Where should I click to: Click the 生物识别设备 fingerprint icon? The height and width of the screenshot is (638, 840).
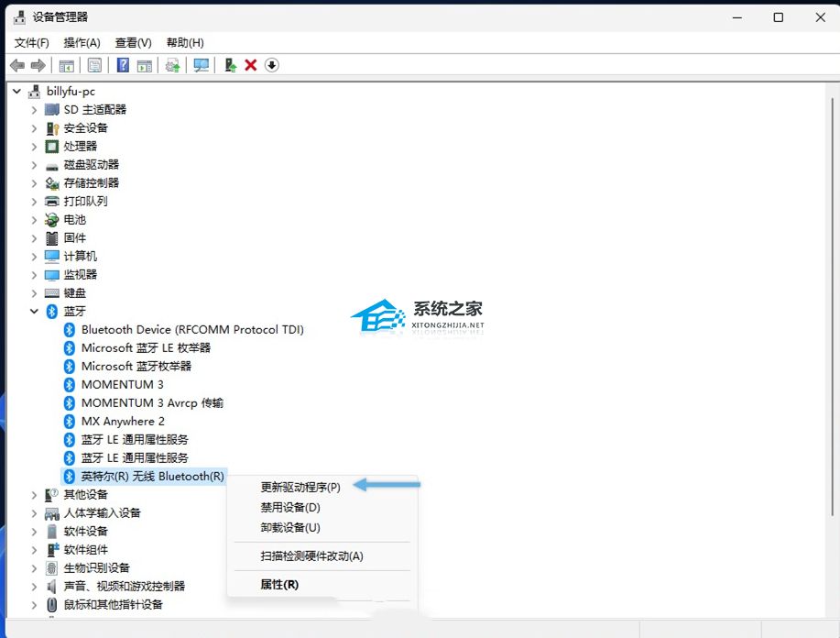(52, 567)
